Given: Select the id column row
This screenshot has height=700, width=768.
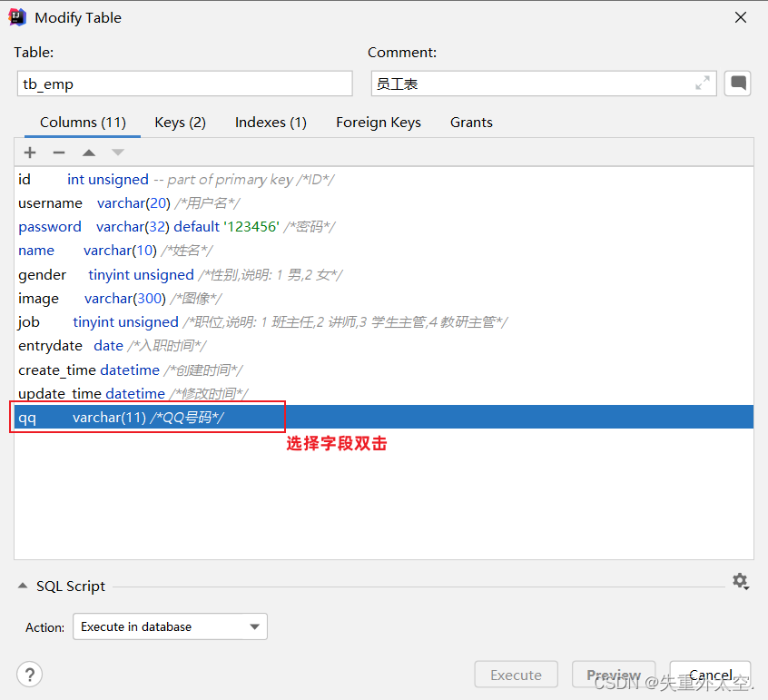Looking at the screenshot, I should coord(383,179).
